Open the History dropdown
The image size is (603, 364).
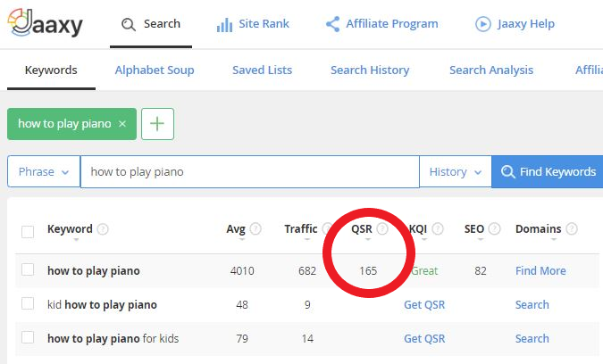point(456,171)
